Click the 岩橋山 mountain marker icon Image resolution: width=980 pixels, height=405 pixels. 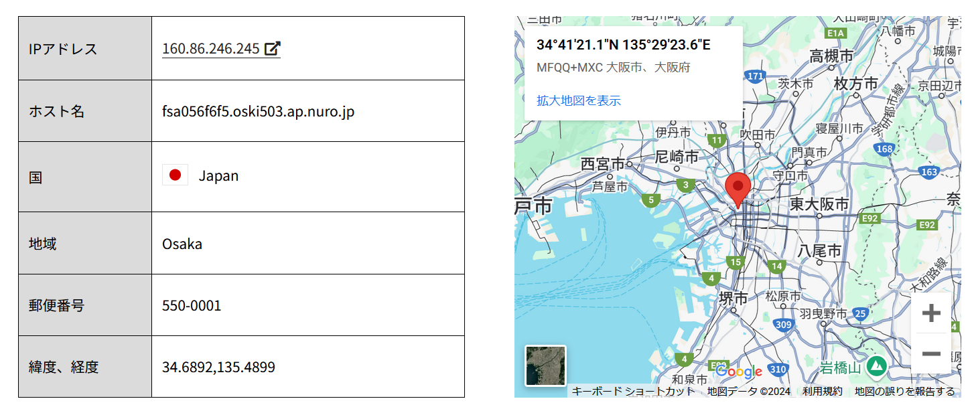(x=876, y=367)
